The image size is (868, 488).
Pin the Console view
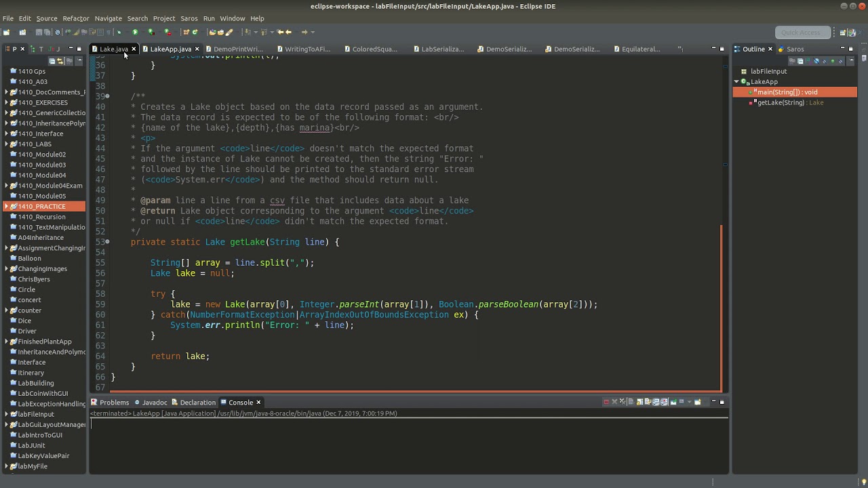tap(673, 402)
